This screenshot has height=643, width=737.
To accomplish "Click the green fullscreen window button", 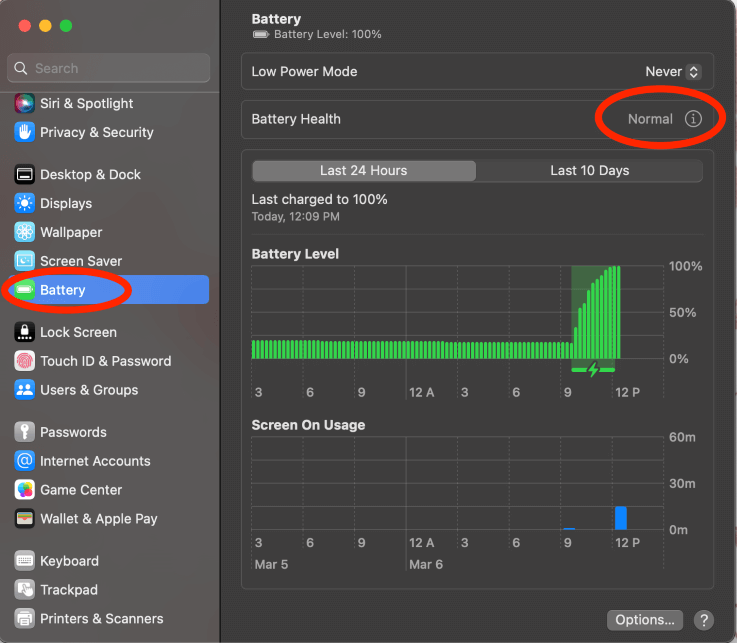I will pos(66,25).
